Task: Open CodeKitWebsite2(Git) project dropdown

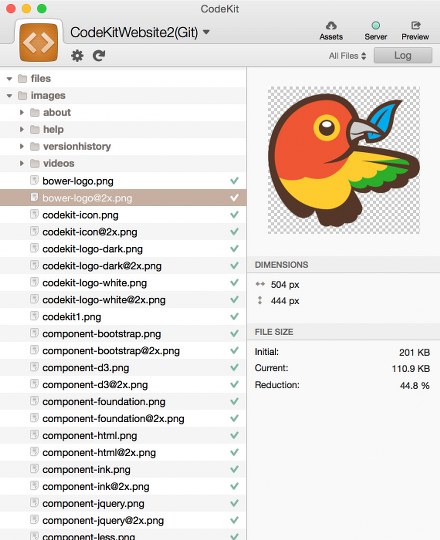Action: (140, 32)
